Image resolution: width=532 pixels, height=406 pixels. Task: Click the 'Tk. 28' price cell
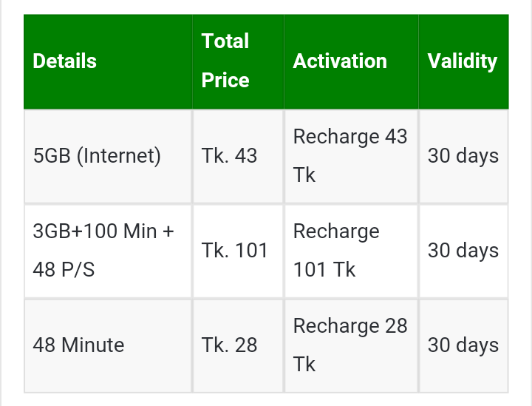pos(229,345)
